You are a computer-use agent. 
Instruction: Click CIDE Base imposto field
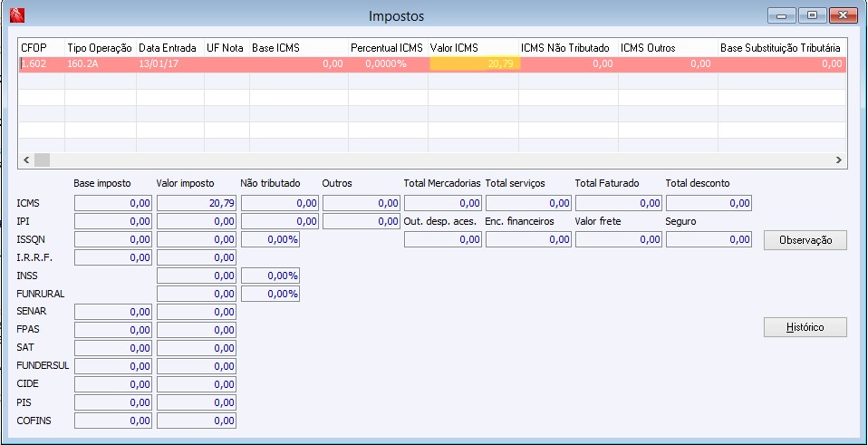click(x=113, y=384)
